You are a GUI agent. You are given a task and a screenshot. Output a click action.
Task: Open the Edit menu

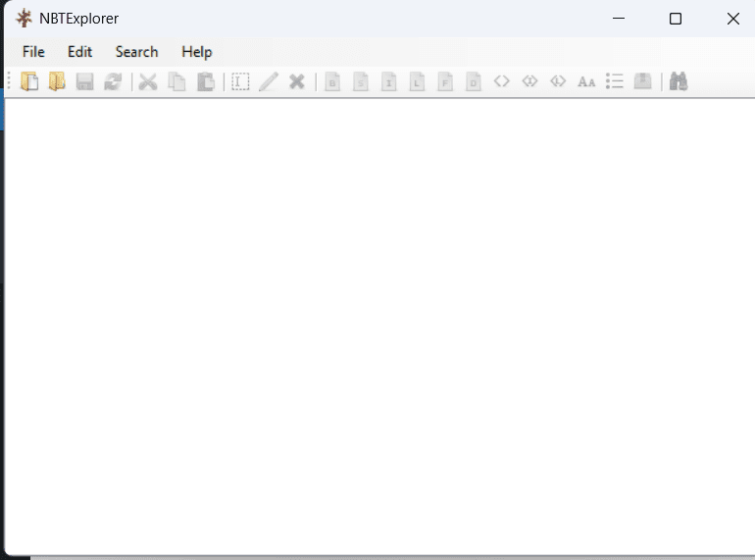click(79, 52)
